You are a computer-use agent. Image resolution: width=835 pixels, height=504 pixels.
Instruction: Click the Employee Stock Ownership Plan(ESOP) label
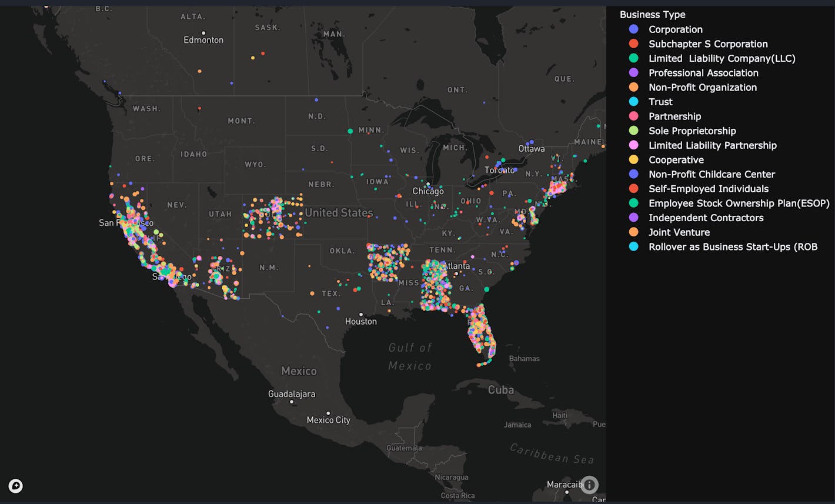click(739, 203)
